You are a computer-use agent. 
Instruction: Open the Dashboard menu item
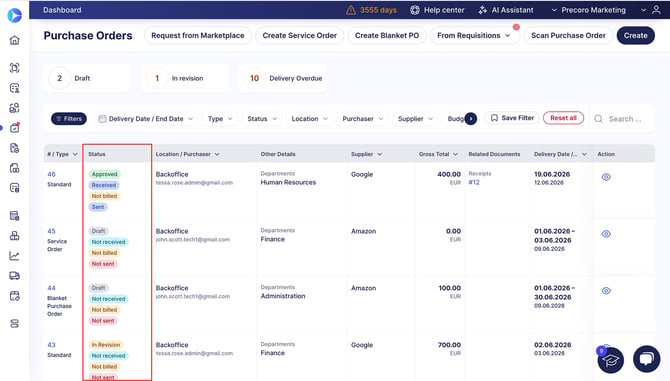[62, 10]
